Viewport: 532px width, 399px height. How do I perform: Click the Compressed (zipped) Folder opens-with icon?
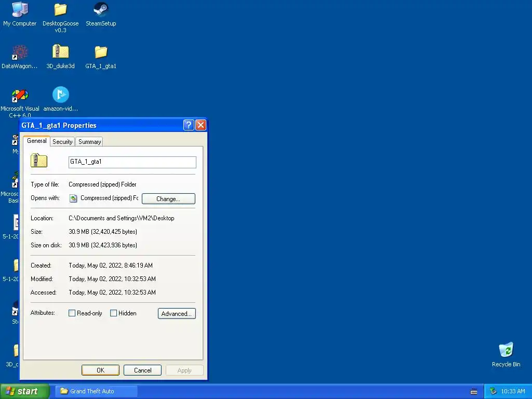73,198
